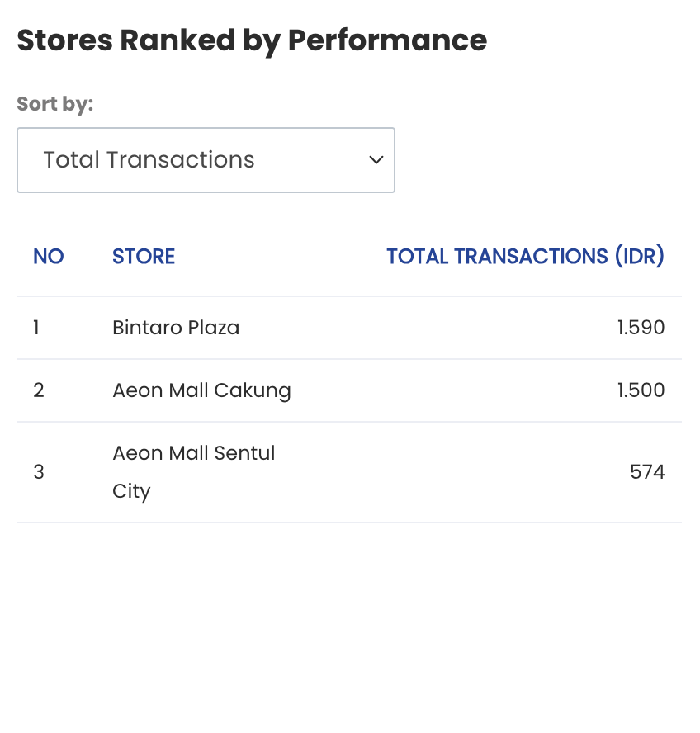Select the Aeon Mall Cakung store name

tap(201, 390)
